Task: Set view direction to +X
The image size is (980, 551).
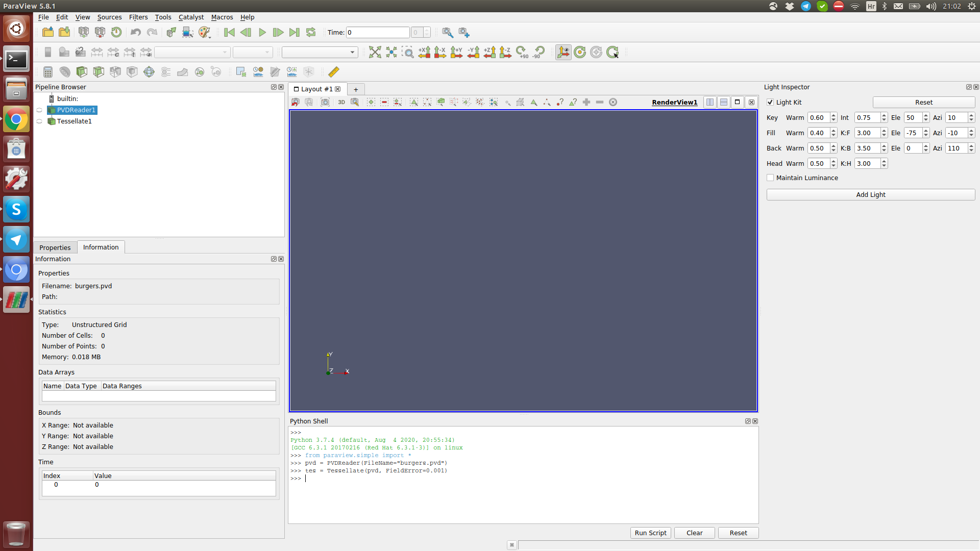Action: point(424,52)
